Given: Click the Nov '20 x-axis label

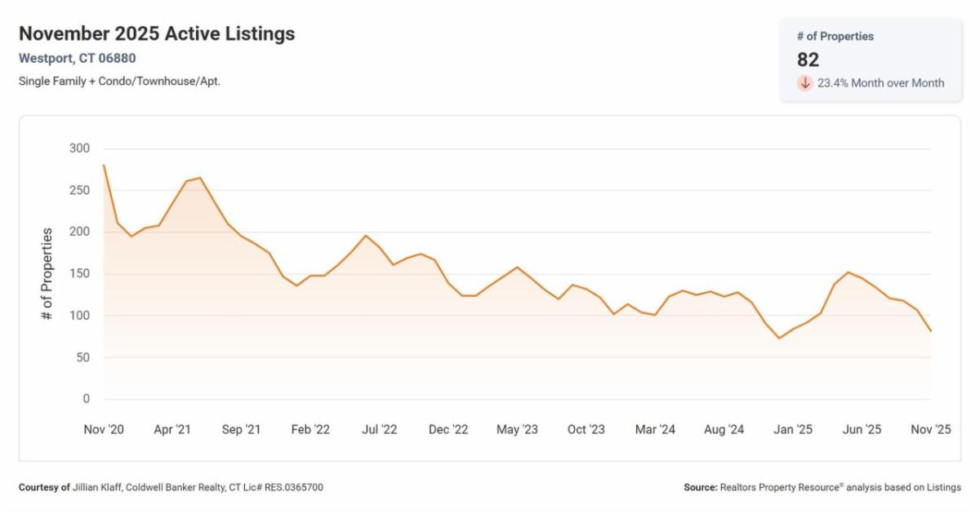Looking at the screenshot, I should pos(104,429).
